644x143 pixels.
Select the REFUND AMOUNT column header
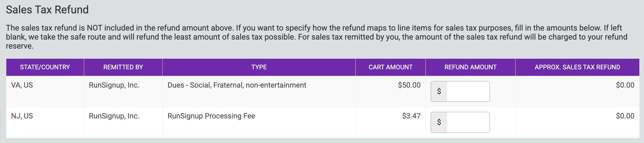coord(470,67)
